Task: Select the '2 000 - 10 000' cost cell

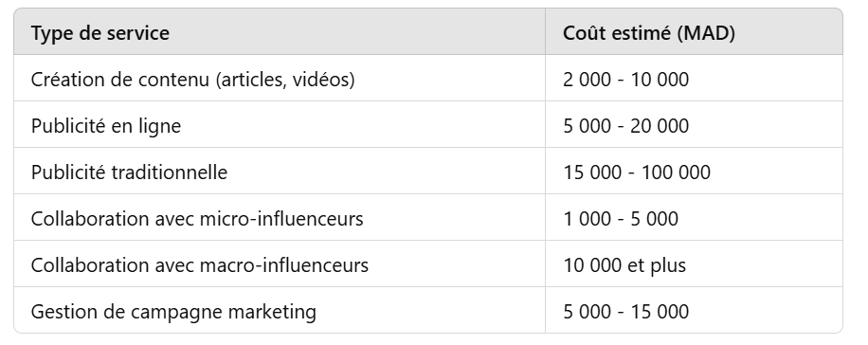Action: (694, 78)
